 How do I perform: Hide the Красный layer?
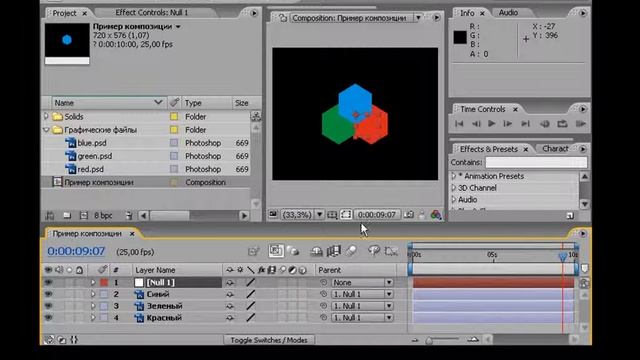click(48, 318)
